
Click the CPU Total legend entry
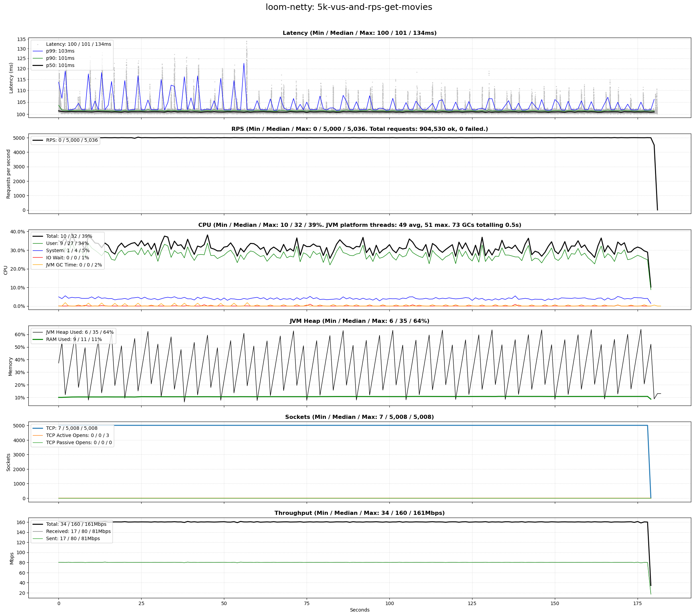point(69,236)
